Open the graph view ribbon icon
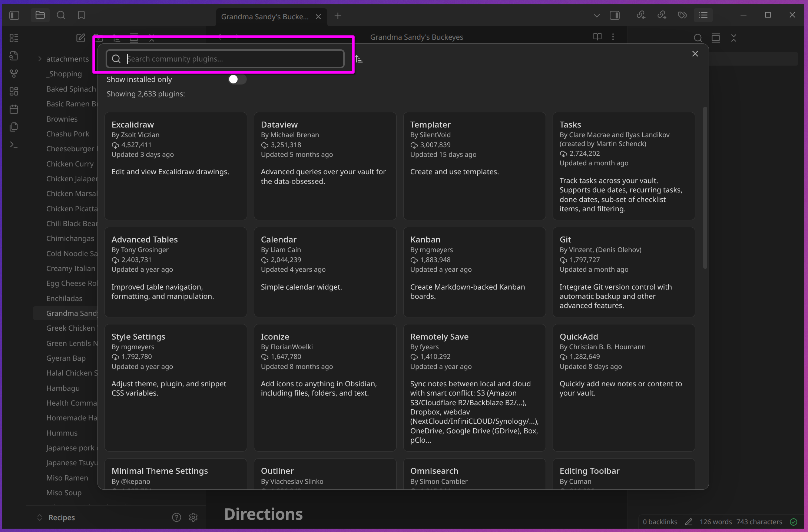 pyautogui.click(x=14, y=73)
